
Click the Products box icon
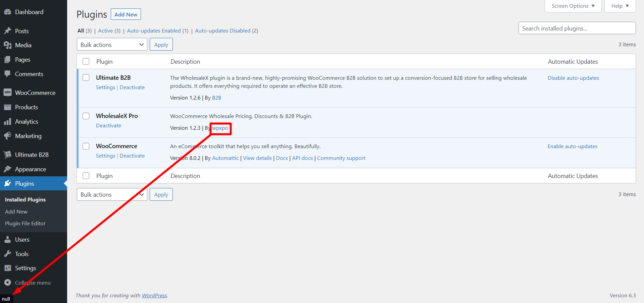pyautogui.click(x=7, y=107)
